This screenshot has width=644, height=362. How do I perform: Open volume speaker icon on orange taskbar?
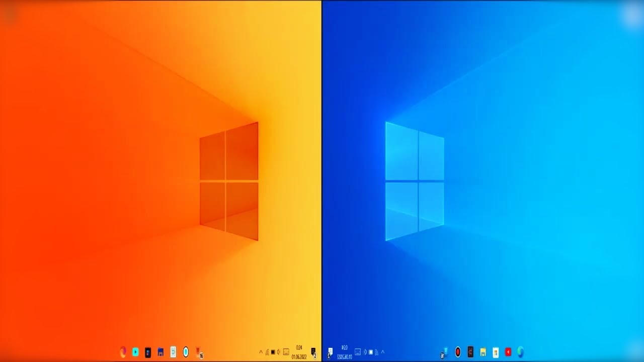[279, 352]
